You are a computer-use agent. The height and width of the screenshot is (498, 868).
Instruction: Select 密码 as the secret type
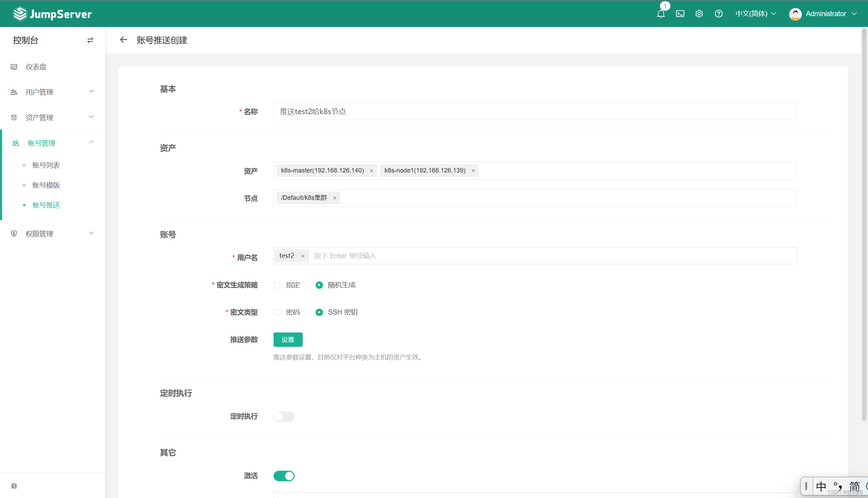[x=277, y=312]
